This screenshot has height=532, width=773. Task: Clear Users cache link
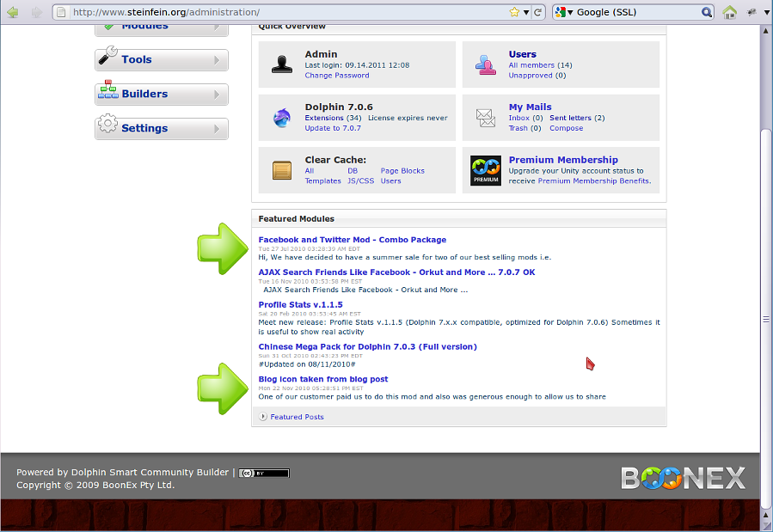(x=391, y=180)
